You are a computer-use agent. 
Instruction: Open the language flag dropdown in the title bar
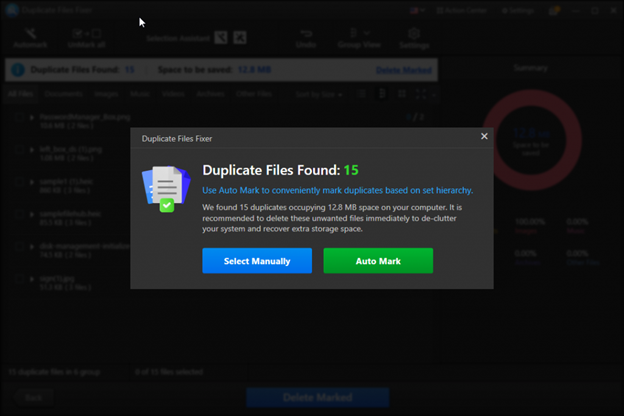click(x=417, y=10)
